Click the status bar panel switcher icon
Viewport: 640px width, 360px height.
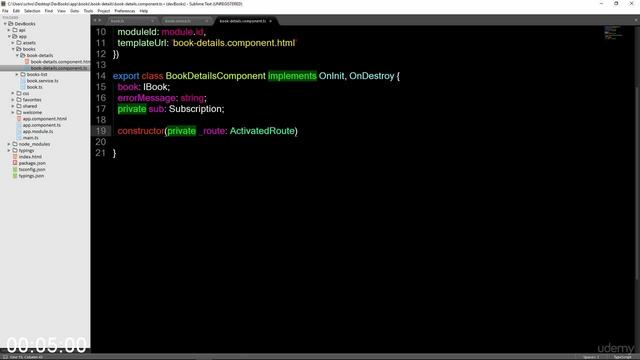(x=4, y=357)
